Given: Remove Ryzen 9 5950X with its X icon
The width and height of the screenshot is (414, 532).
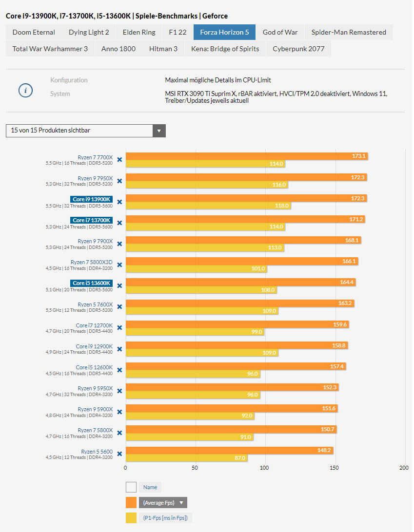Looking at the screenshot, I should pos(119,391).
